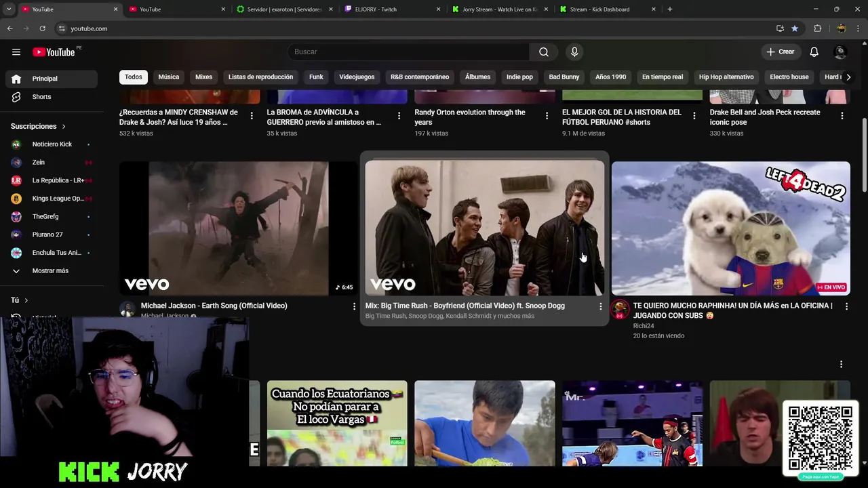Open Noticiero Kick subscription
The height and width of the screenshot is (488, 868).
pos(52,144)
